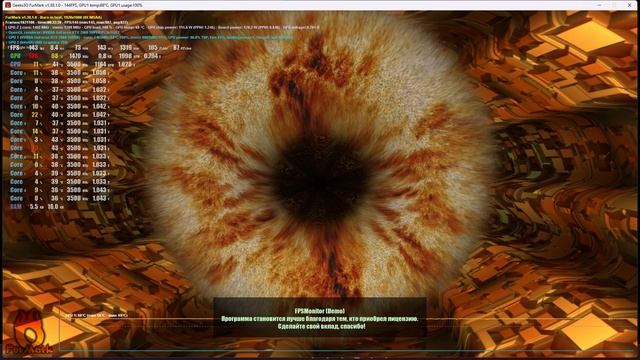Click the GPU voltage value 0.794
Image resolution: width=640 pixels, height=360 pixels.
tap(151, 56)
